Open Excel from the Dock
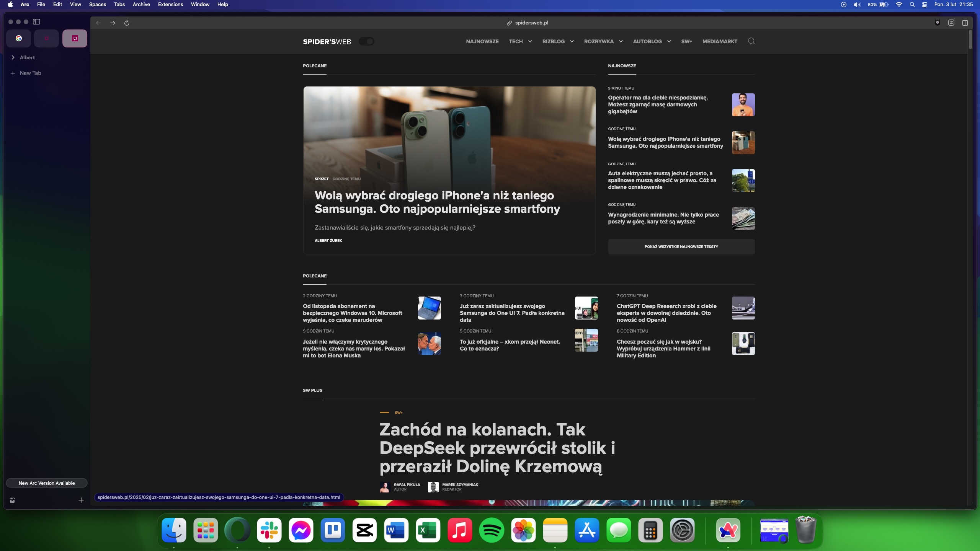The image size is (980, 551). pos(428,530)
